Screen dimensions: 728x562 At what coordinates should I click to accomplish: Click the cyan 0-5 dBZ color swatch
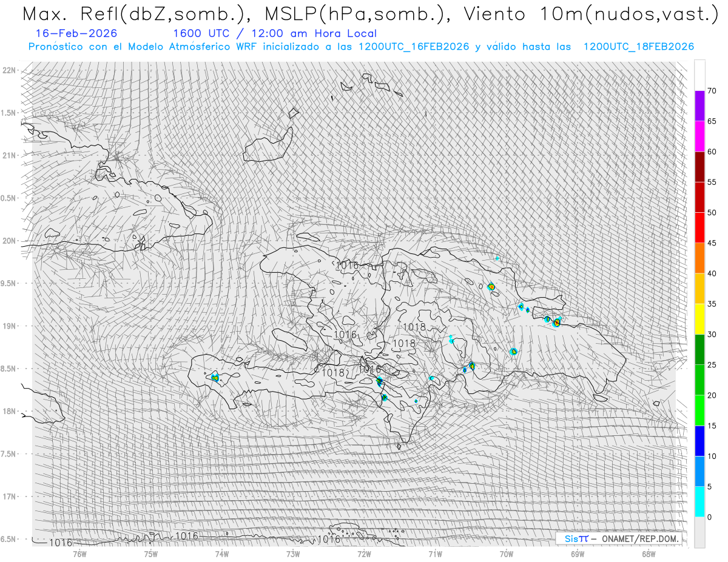[x=699, y=502]
